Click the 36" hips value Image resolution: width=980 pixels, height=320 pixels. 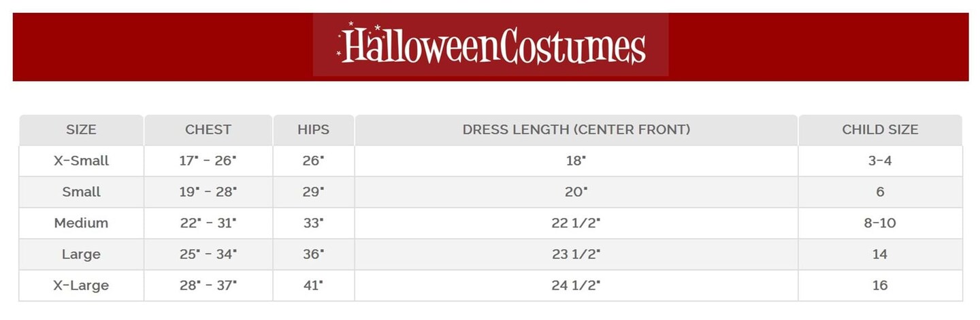click(313, 254)
